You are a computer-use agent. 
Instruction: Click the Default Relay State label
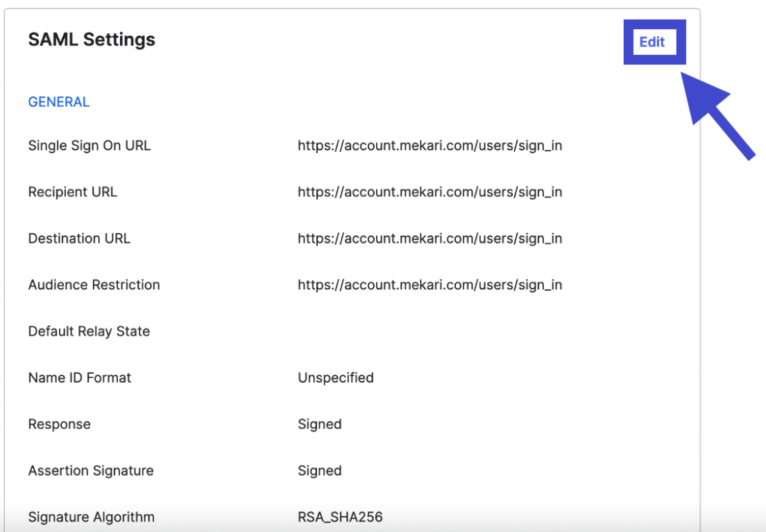click(89, 332)
